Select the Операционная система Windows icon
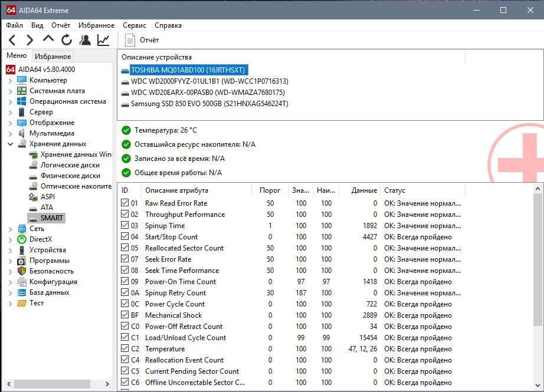544x392 pixels. pyautogui.click(x=22, y=101)
